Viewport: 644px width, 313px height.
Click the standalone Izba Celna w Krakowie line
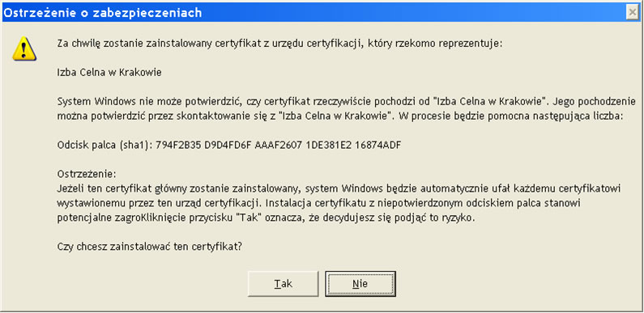109,73
